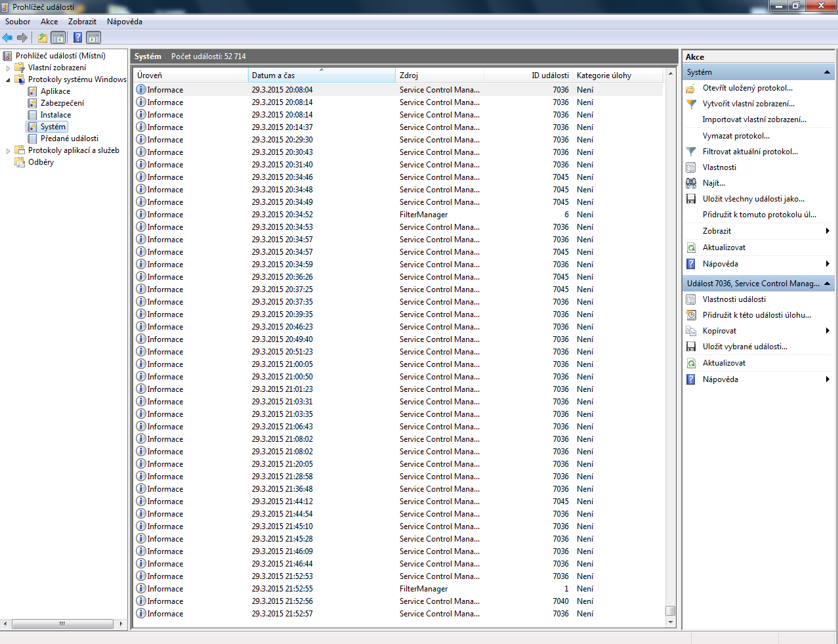
Task: Click the Najít binoculars icon
Action: [x=691, y=183]
